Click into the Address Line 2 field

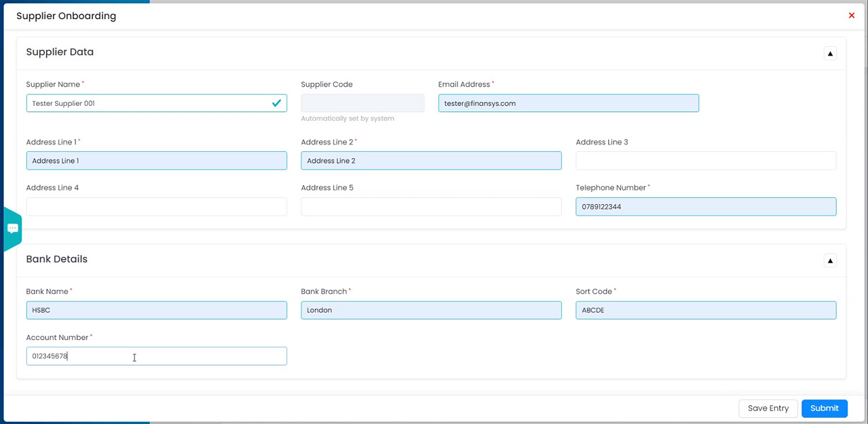(x=431, y=161)
